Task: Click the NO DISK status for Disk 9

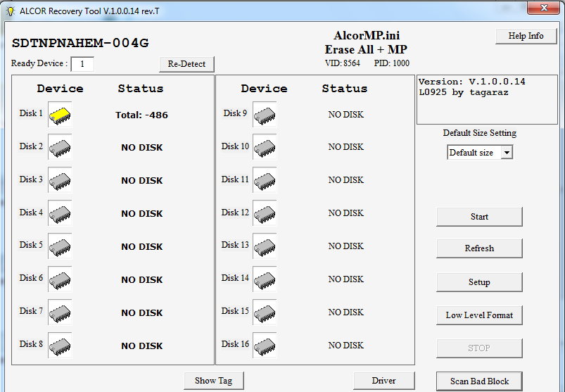Action: point(346,115)
